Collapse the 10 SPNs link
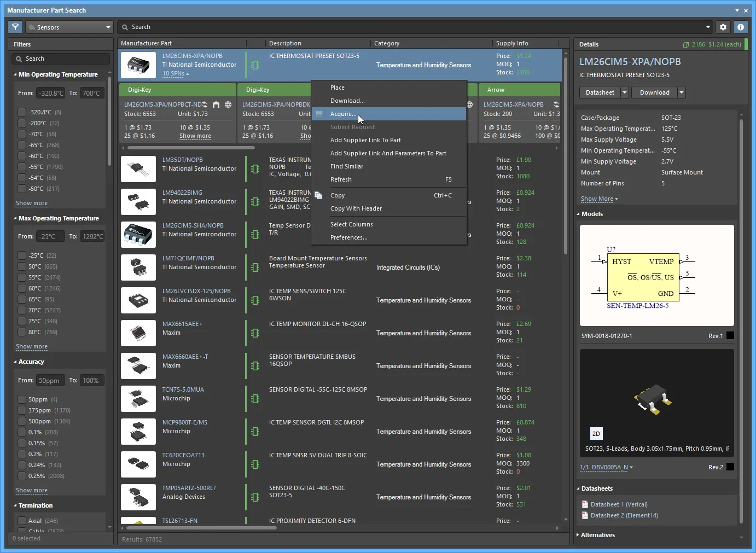The height and width of the screenshot is (553, 756). point(176,73)
